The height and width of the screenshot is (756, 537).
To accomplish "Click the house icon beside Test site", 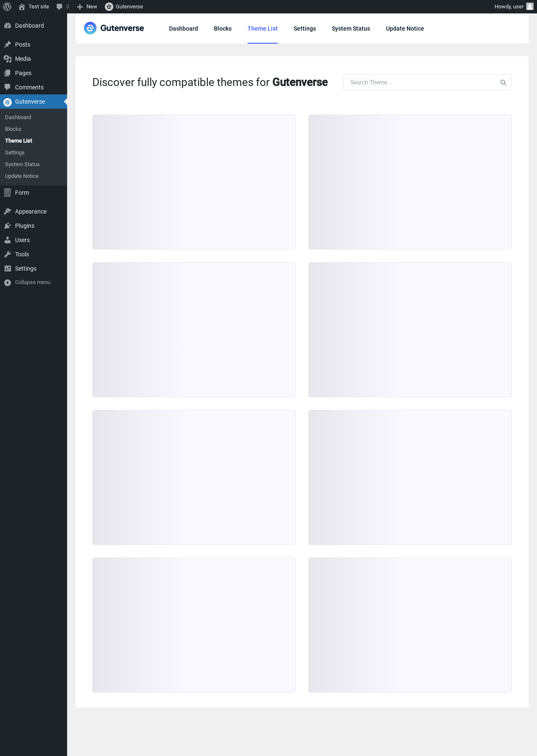I will coord(22,7).
